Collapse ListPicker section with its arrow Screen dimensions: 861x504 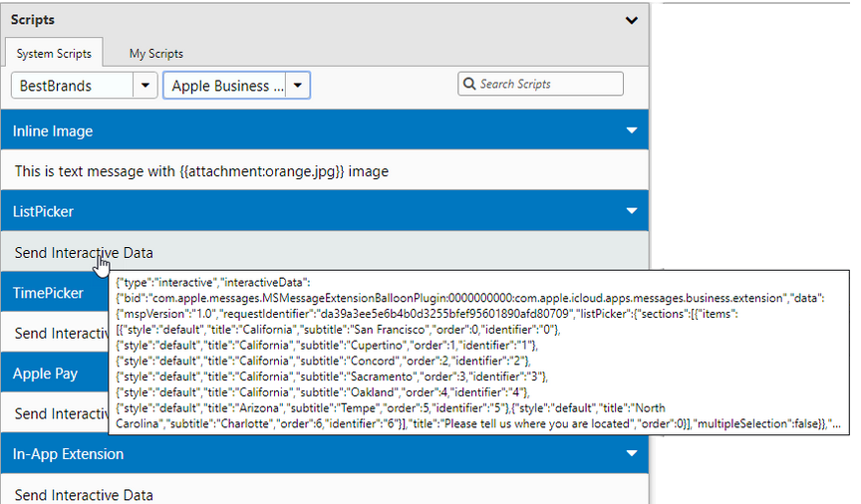631,211
